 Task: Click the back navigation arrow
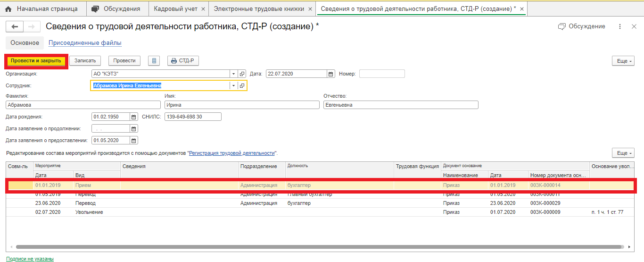15,27
